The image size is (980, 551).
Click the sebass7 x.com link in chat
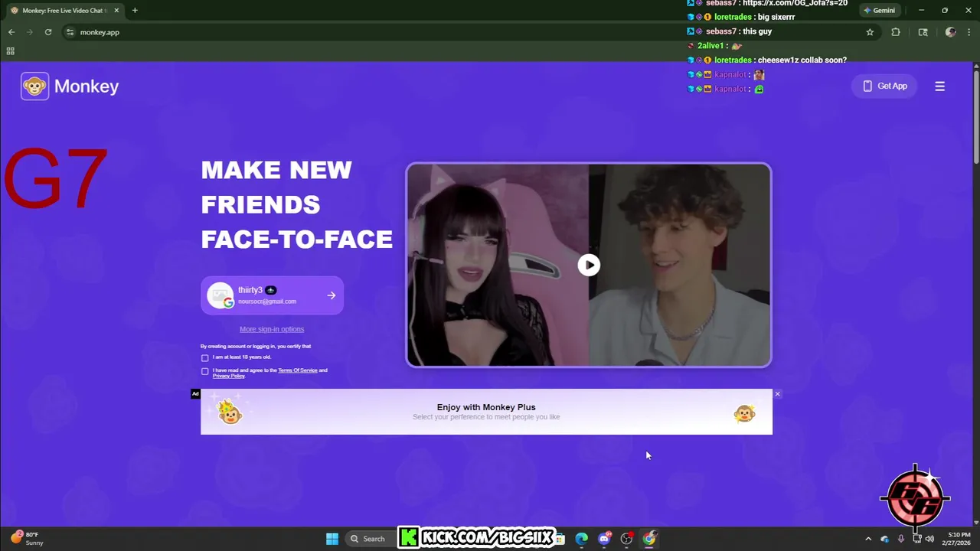point(795,3)
